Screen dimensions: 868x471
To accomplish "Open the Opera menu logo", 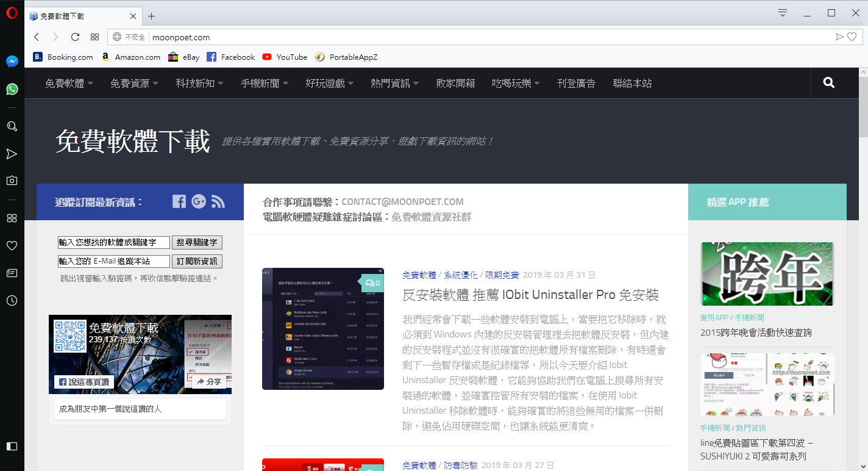I will coord(12,12).
